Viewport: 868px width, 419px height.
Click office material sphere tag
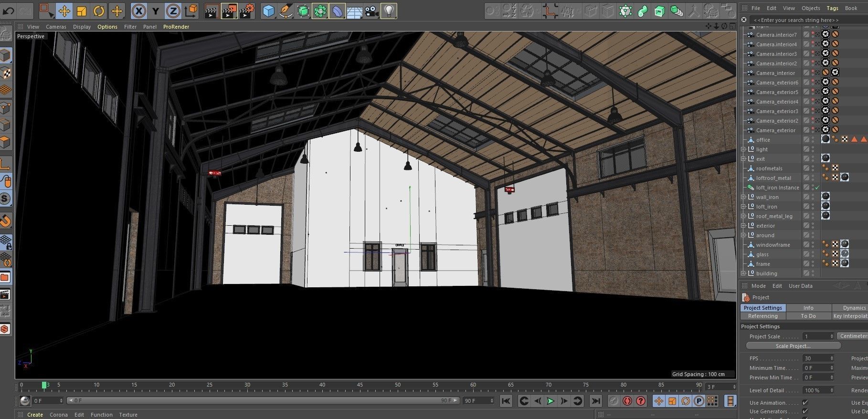(826, 139)
